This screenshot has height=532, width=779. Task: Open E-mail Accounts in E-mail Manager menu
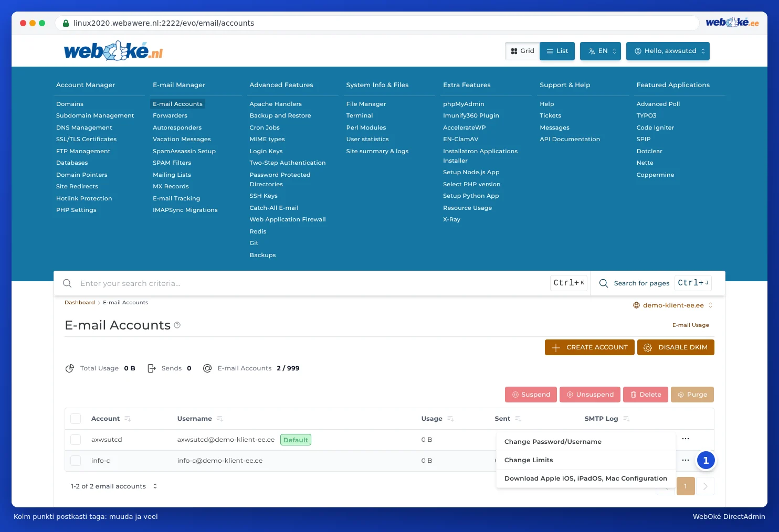tap(177, 104)
